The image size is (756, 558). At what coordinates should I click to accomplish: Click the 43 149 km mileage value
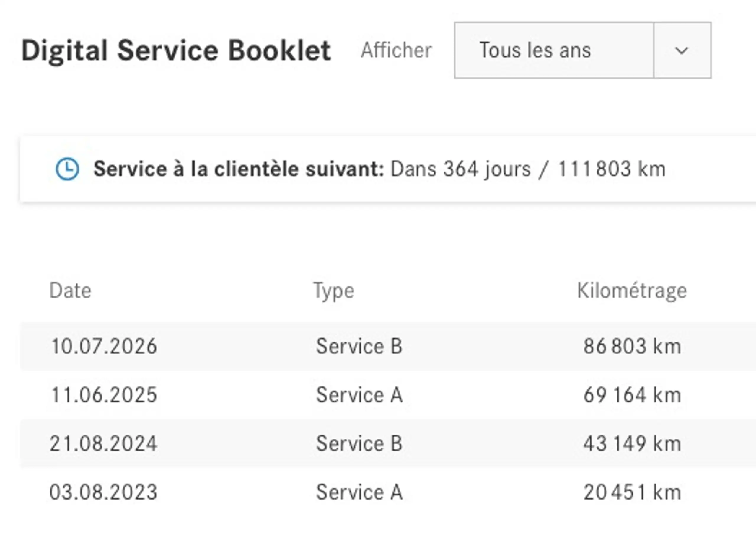tap(632, 443)
